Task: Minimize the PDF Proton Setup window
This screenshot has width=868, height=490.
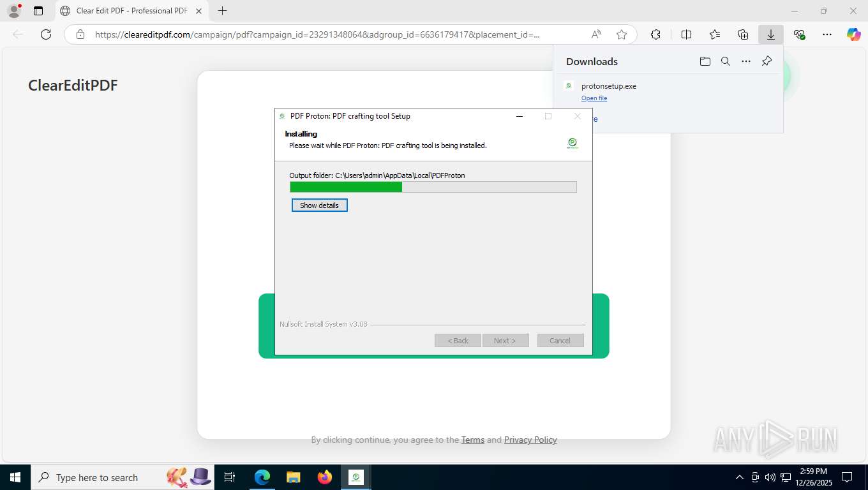Action: [x=520, y=116]
